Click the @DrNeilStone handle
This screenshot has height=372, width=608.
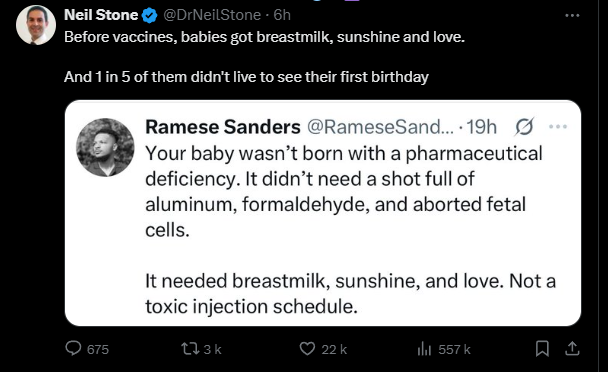coord(212,15)
